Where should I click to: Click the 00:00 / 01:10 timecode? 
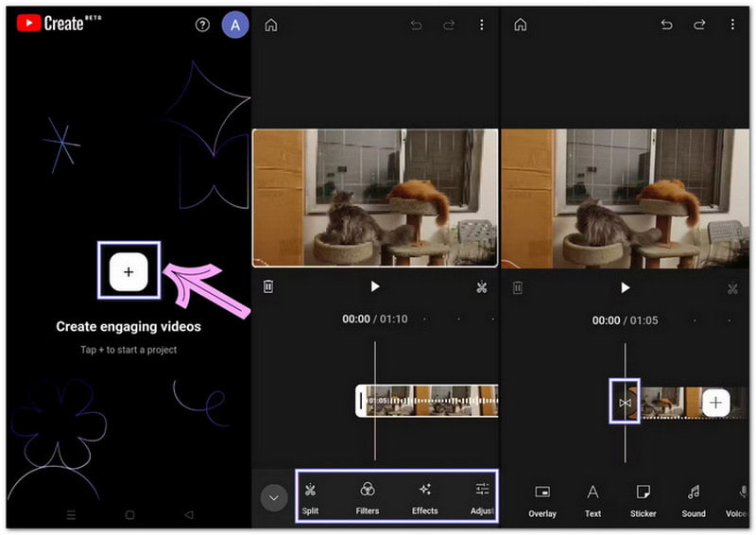374,319
